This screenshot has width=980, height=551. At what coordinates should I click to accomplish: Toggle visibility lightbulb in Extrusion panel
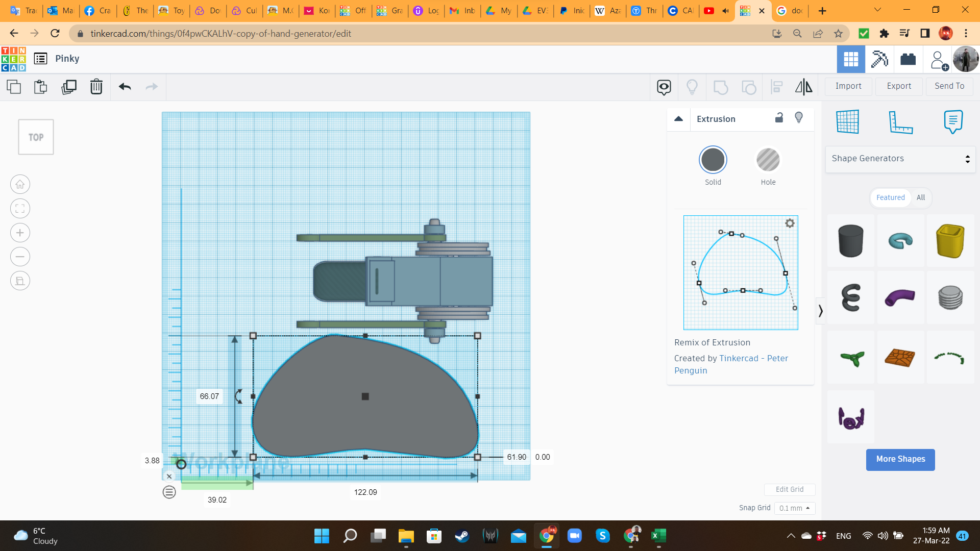click(799, 118)
